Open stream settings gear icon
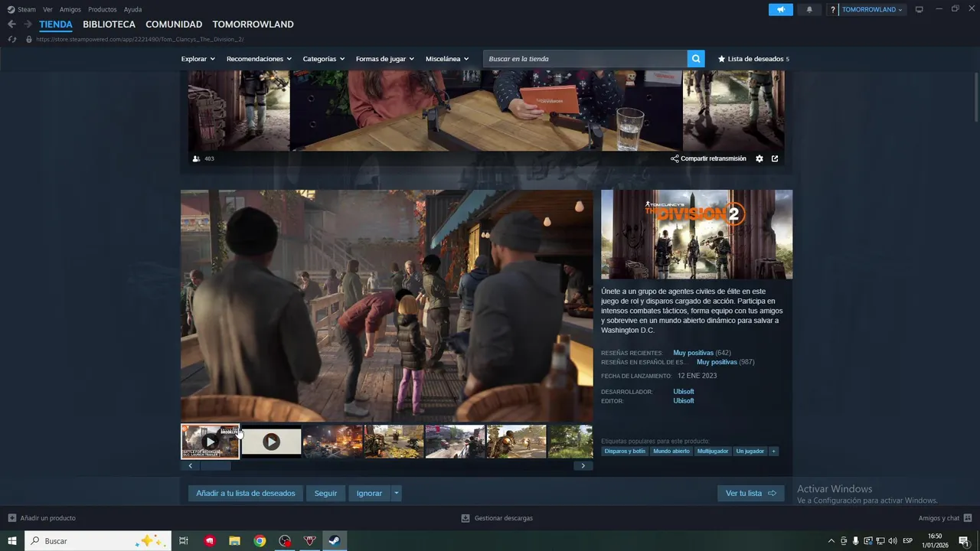 click(759, 158)
